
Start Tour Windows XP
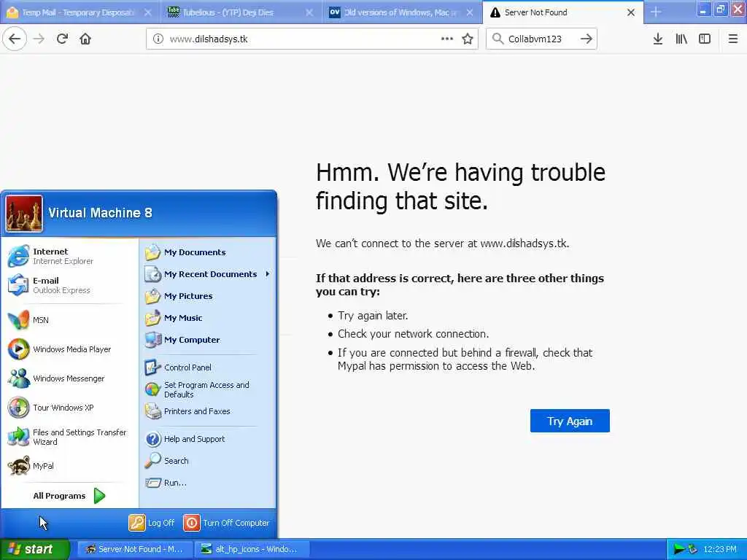[x=69, y=408]
